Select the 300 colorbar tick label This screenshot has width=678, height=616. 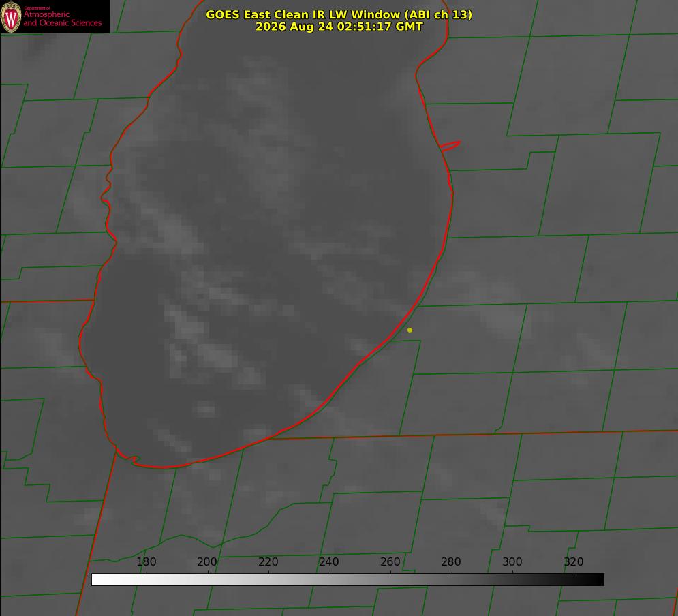click(512, 561)
